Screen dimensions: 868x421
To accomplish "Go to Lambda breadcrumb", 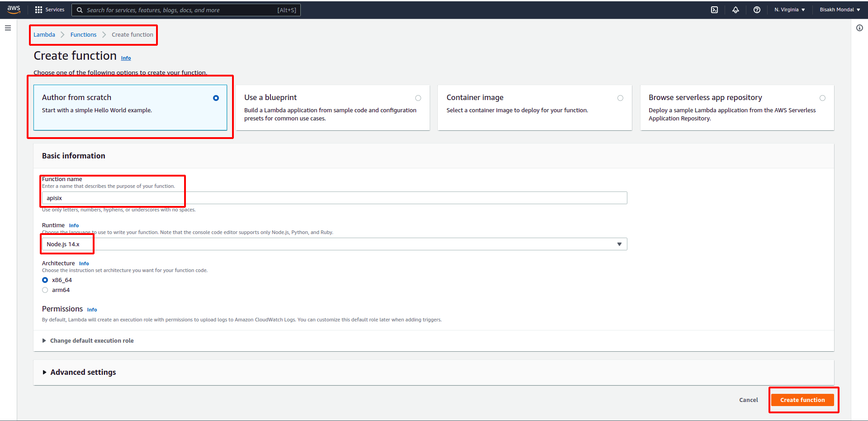I will coord(44,35).
